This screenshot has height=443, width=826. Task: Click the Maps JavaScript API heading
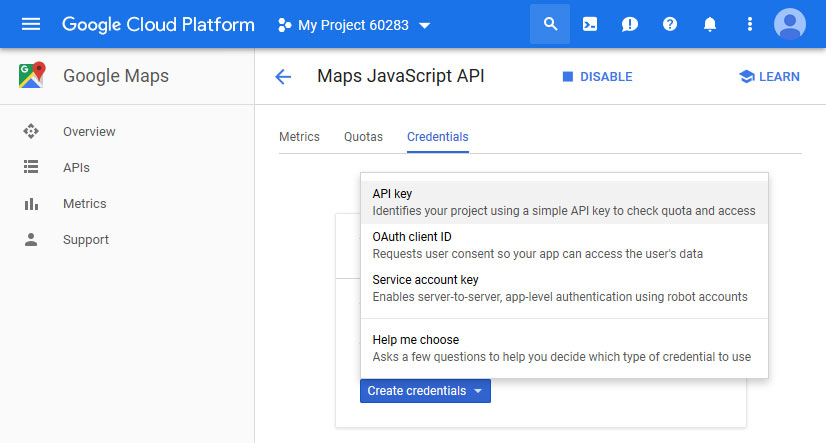pyautogui.click(x=400, y=76)
